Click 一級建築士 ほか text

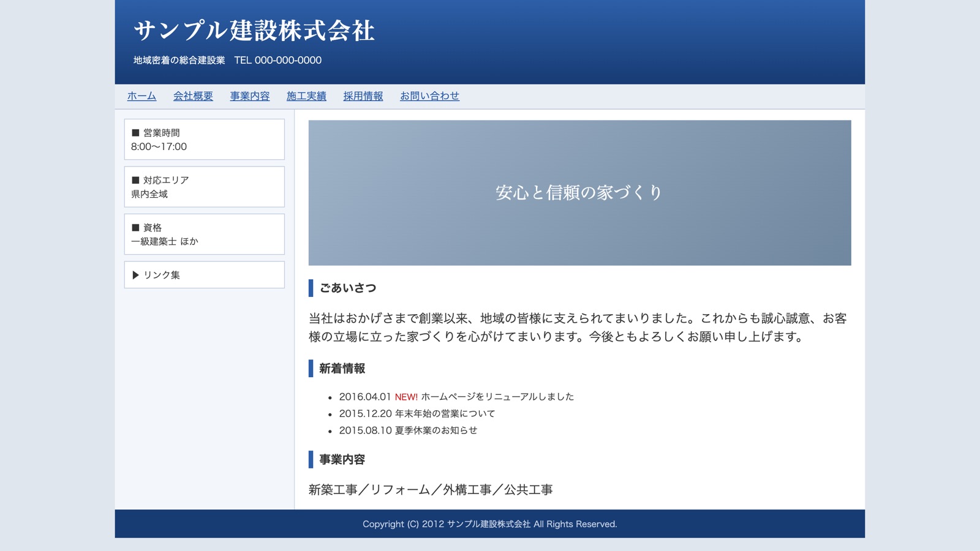pos(164,241)
